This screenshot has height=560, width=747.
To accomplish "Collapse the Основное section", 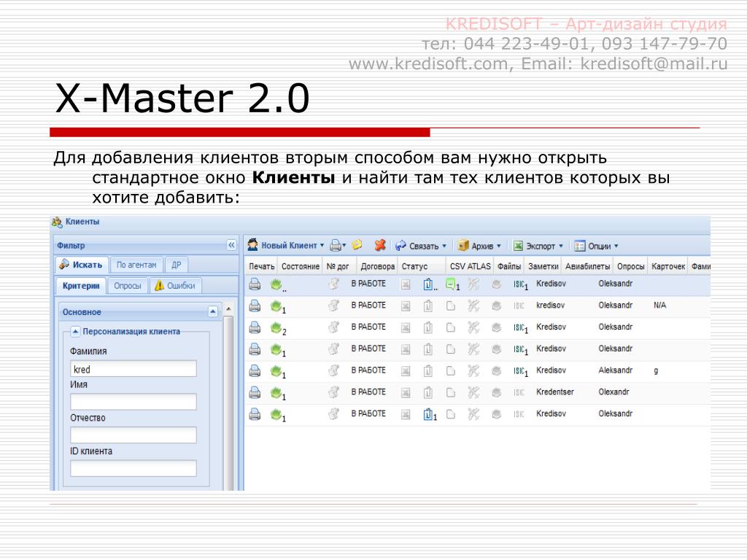I will [213, 312].
